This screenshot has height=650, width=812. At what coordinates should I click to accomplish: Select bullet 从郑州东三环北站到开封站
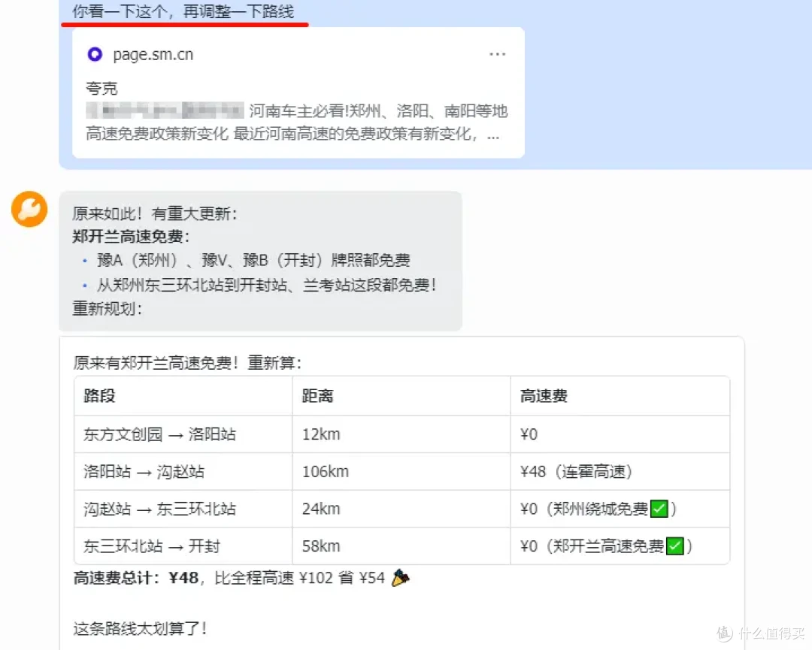tap(267, 285)
